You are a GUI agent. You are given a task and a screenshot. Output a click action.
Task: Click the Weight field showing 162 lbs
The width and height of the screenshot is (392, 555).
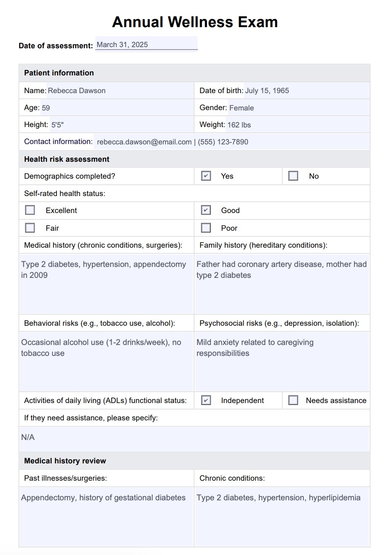297,125
